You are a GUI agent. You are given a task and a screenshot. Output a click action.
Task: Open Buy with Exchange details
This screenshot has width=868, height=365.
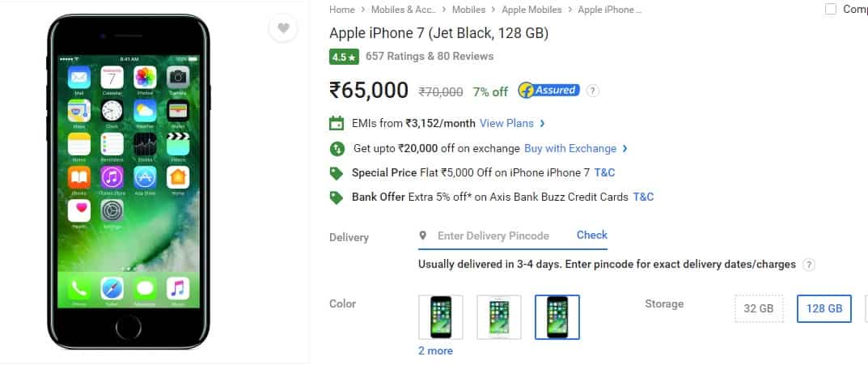coord(576,148)
